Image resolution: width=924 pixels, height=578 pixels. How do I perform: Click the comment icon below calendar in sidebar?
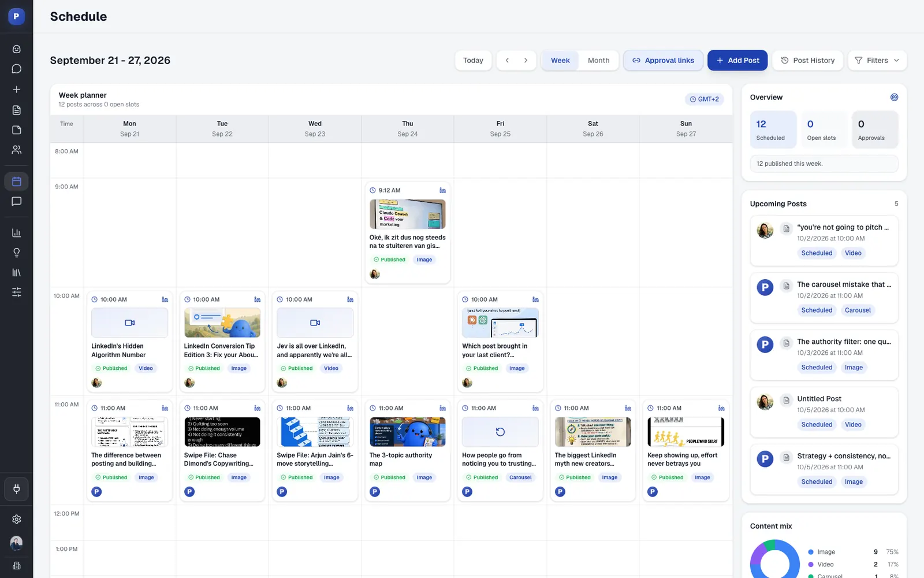click(x=16, y=201)
